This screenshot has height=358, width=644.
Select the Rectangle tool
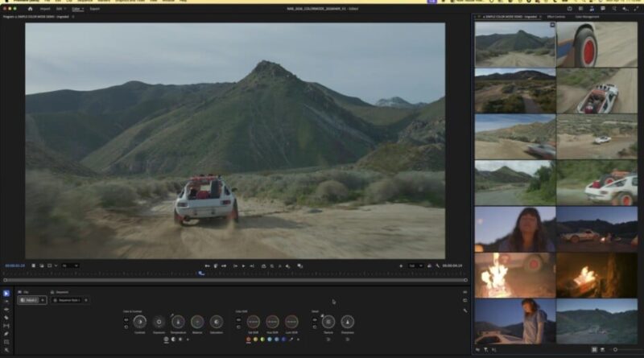[x=6, y=342]
